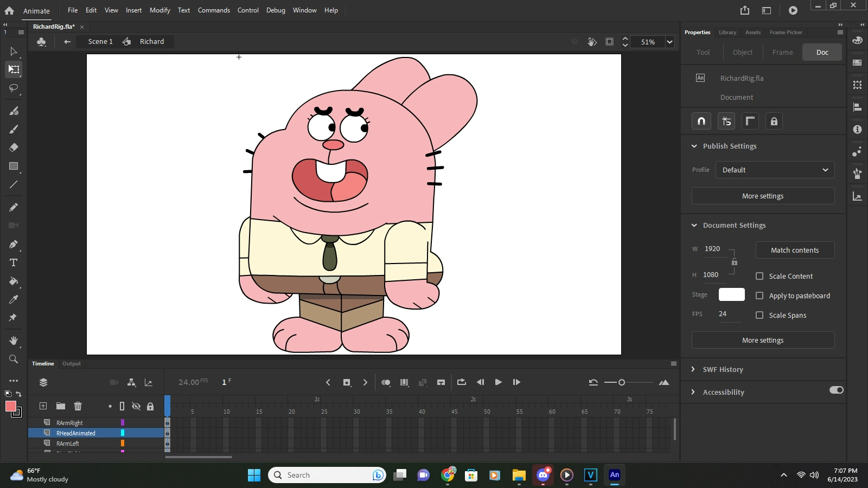
Task: Open the Profile dropdown set to Default
Action: click(774, 170)
